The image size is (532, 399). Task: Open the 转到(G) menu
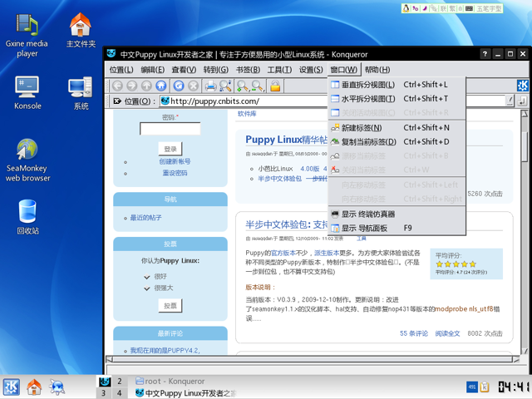[x=216, y=70]
